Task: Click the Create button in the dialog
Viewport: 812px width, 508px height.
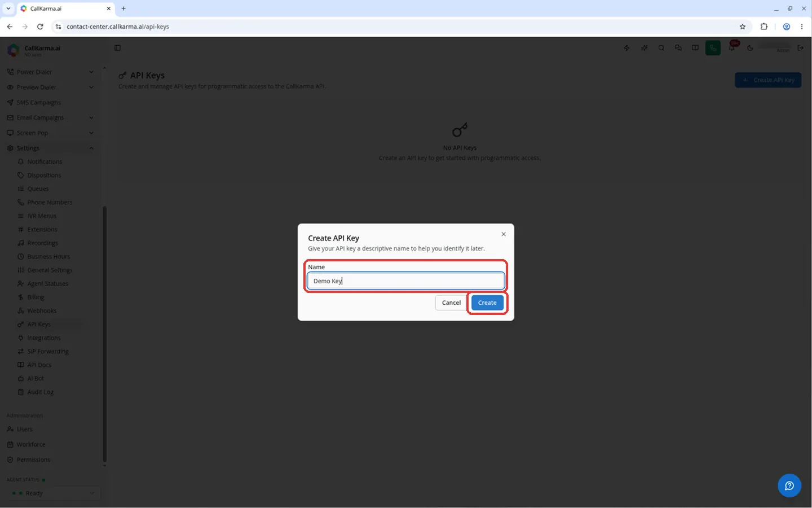Action: point(487,303)
